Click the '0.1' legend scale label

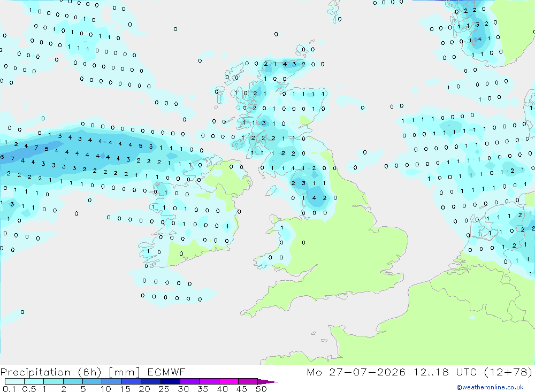point(9,389)
